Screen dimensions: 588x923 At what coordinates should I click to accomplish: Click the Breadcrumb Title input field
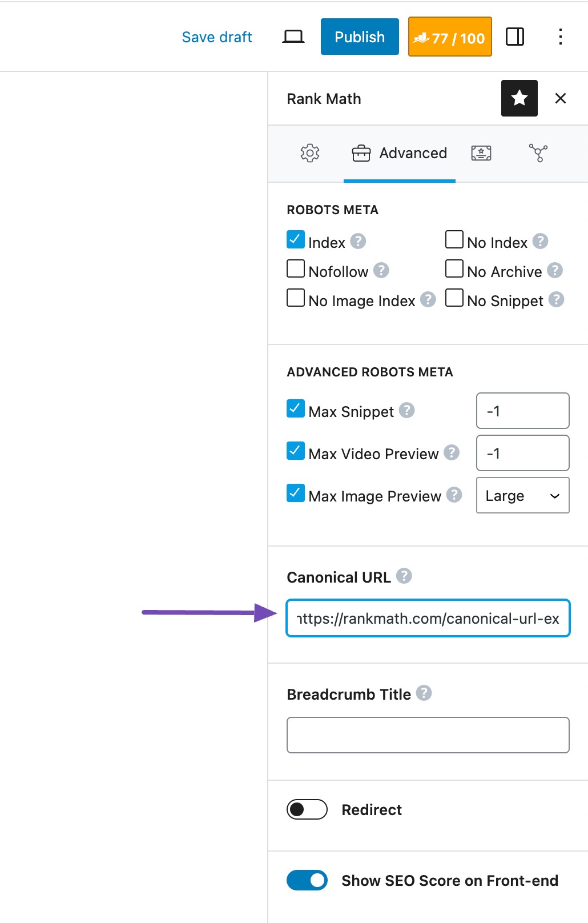428,735
